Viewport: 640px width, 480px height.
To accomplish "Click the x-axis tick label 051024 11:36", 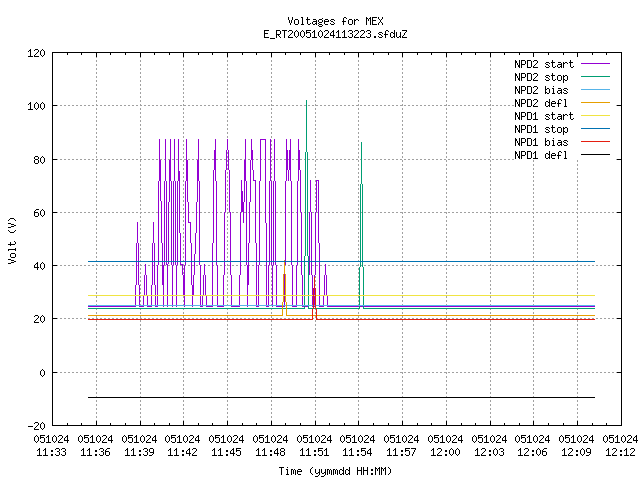I will coord(95,445).
